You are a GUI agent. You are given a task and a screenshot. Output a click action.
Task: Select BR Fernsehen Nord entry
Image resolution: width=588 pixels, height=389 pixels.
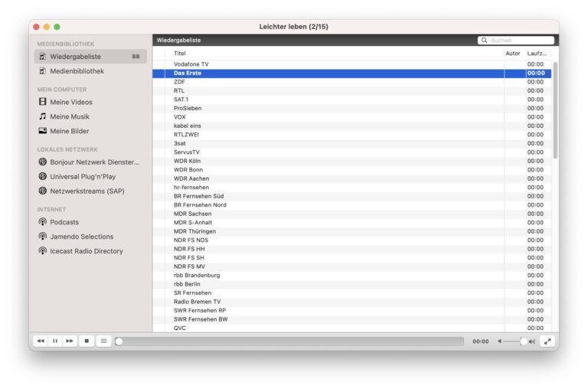point(351,204)
